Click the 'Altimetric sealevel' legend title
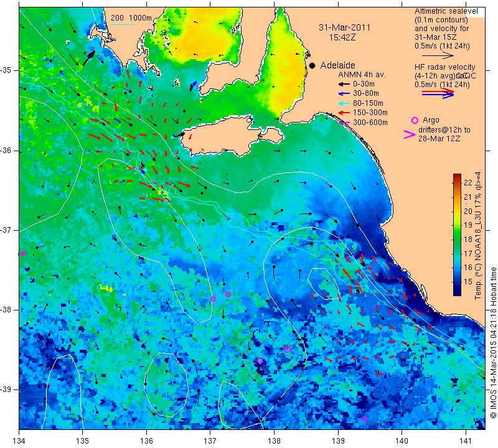This screenshot has width=498, height=448. coord(446,11)
